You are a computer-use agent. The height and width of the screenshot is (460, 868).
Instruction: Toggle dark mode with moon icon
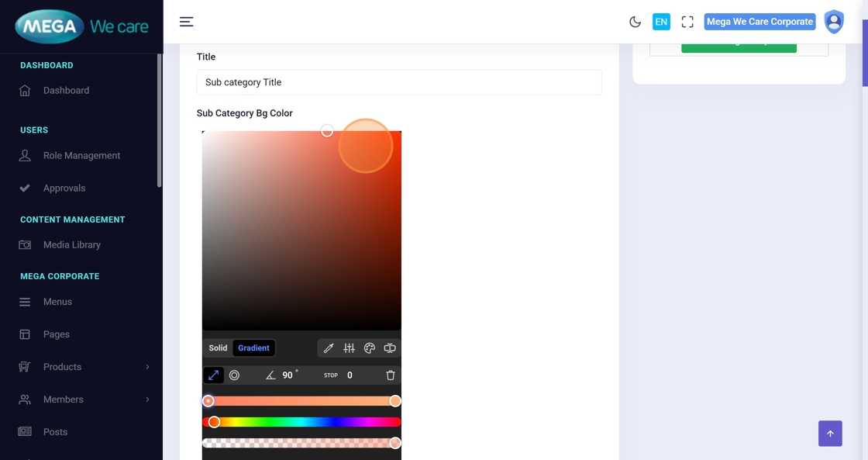click(635, 22)
